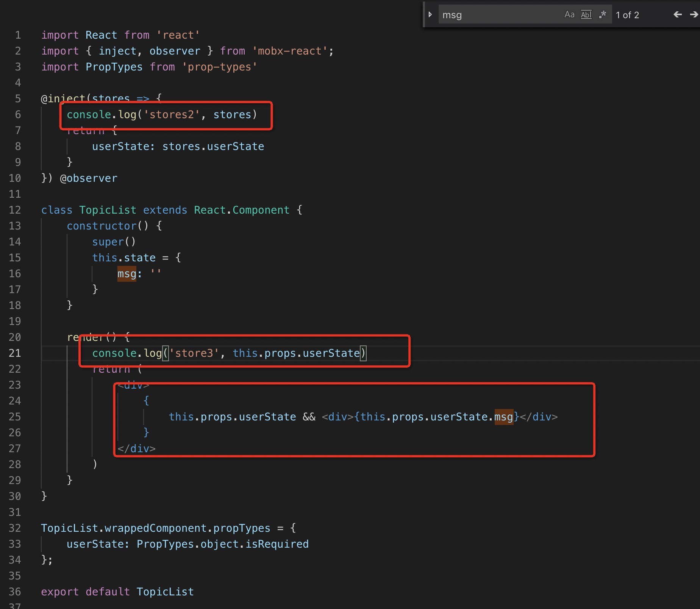
Task: Click highlighted 'msg' on line 16
Action: coord(127,274)
